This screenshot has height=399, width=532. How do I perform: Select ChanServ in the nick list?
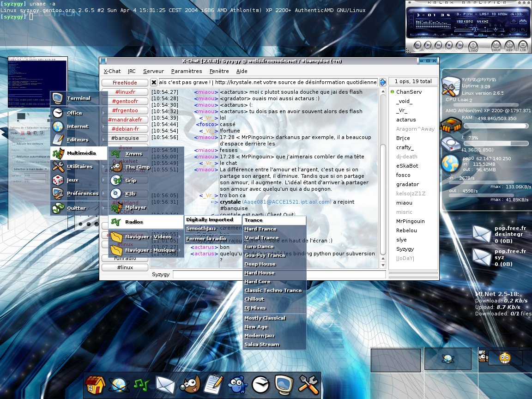[409, 92]
